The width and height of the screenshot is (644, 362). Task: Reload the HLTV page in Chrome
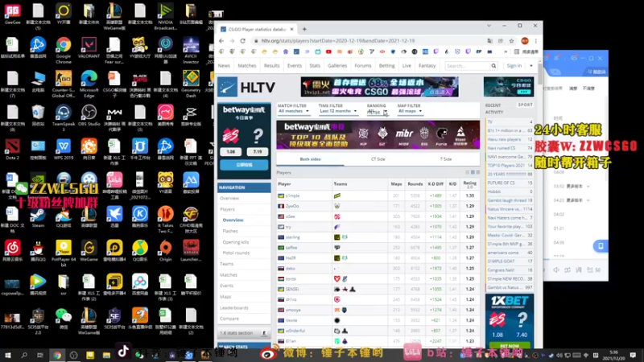[x=243, y=41]
